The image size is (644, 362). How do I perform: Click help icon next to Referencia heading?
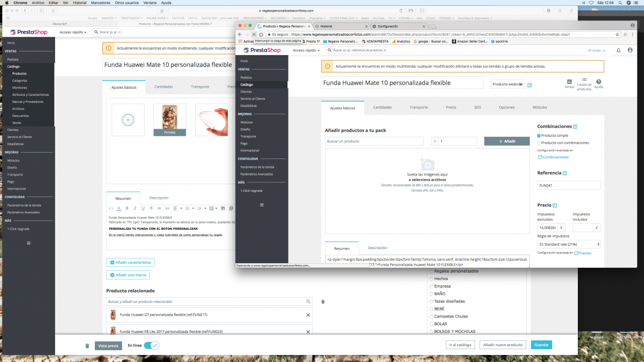pos(565,173)
